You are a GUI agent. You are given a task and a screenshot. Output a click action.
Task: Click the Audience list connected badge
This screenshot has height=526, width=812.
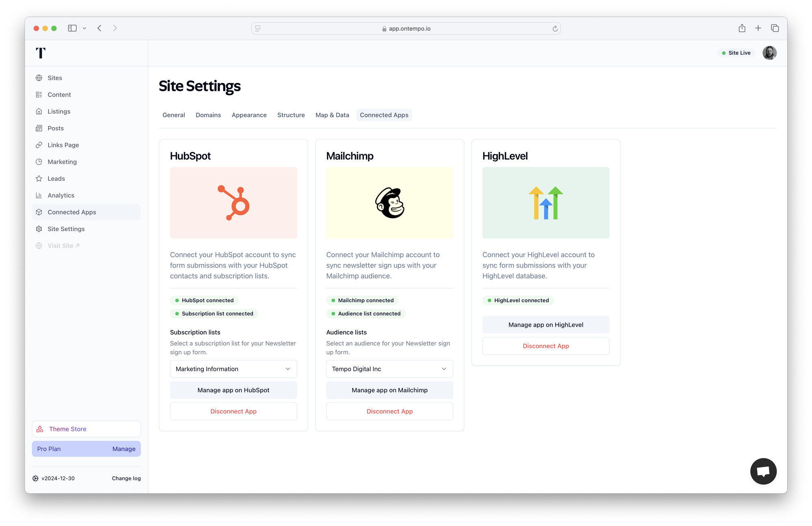point(366,314)
